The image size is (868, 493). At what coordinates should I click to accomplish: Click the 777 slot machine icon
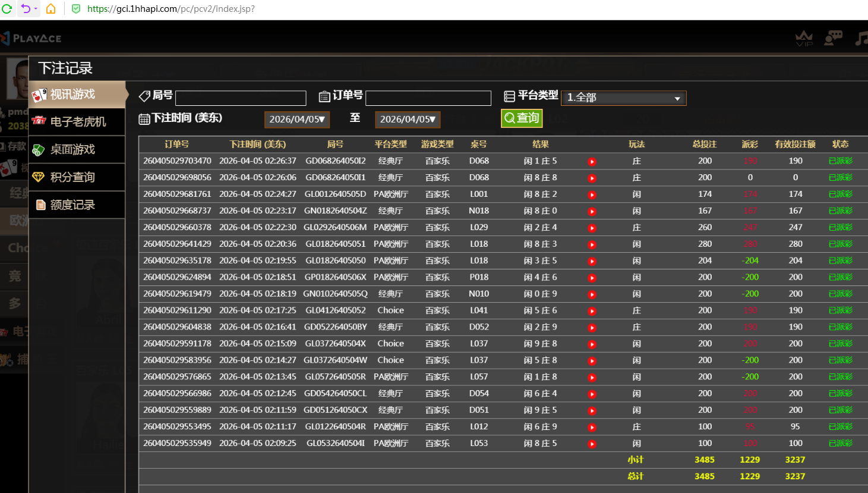(x=39, y=121)
